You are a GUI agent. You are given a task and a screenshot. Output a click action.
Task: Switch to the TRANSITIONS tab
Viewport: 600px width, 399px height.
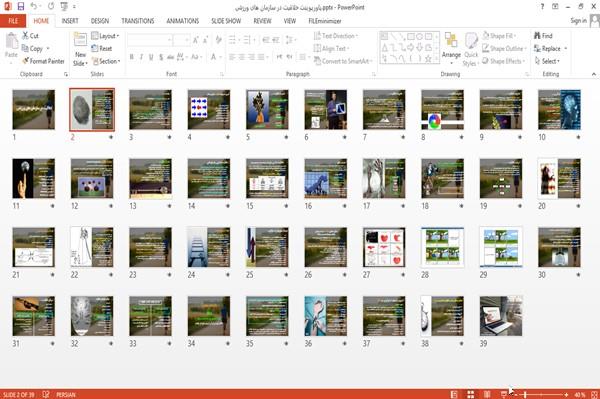tap(138, 21)
